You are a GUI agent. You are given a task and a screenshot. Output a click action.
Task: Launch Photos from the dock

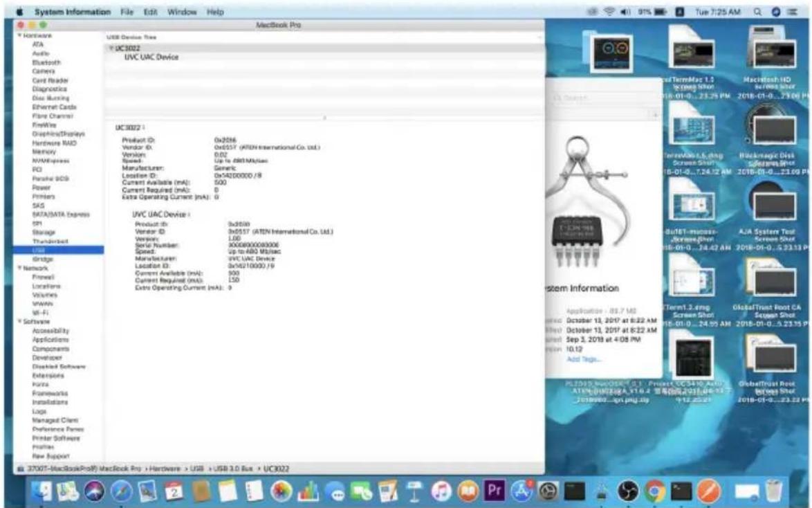[x=282, y=491]
